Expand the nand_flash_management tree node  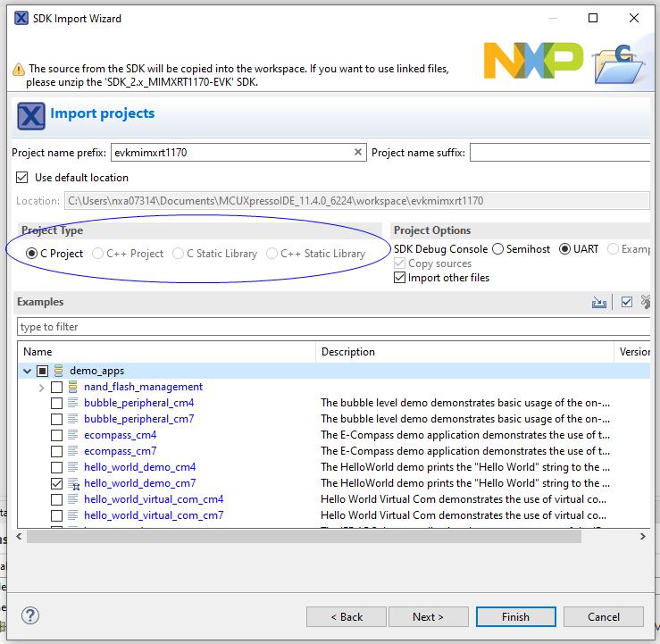42,387
